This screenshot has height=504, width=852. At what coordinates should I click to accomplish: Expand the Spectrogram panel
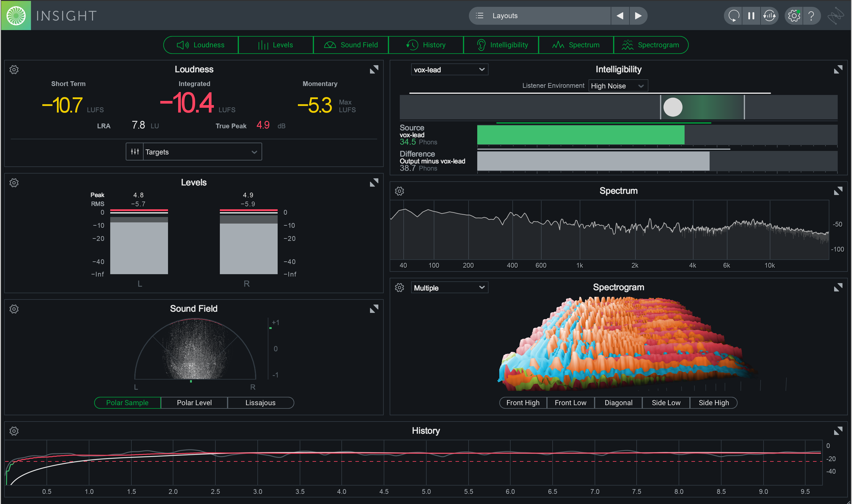tap(838, 287)
